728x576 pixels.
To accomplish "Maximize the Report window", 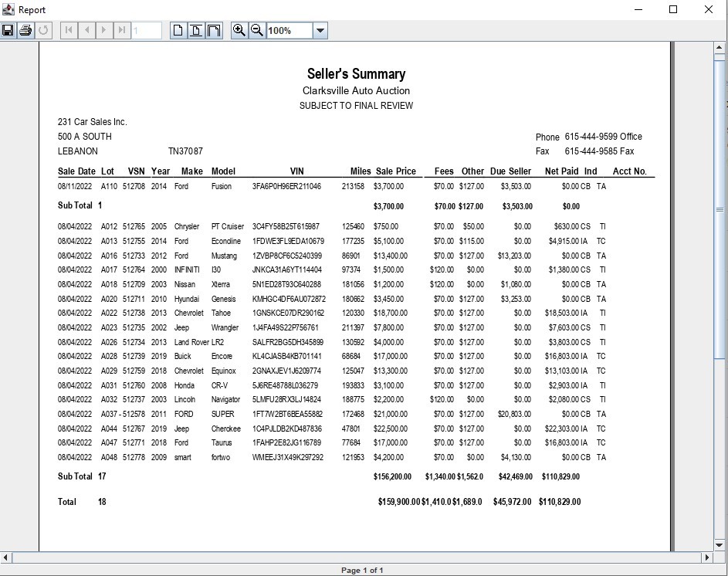I will tap(672, 9).
